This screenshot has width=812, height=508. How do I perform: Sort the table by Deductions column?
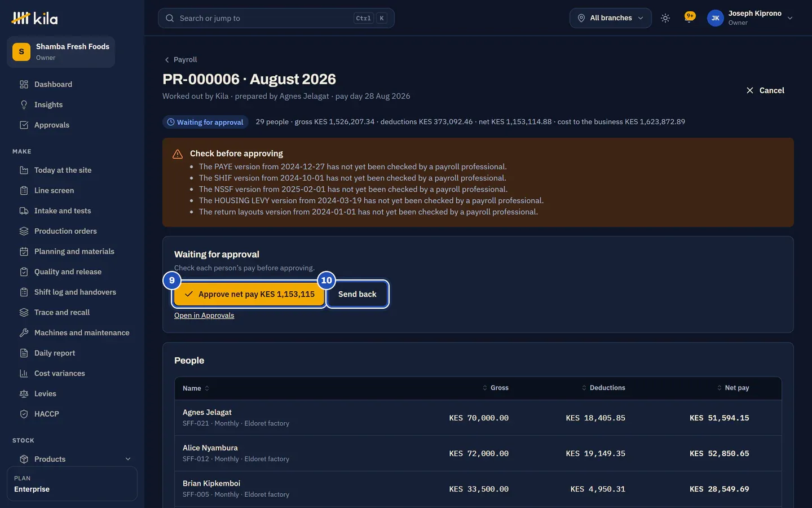tap(603, 388)
